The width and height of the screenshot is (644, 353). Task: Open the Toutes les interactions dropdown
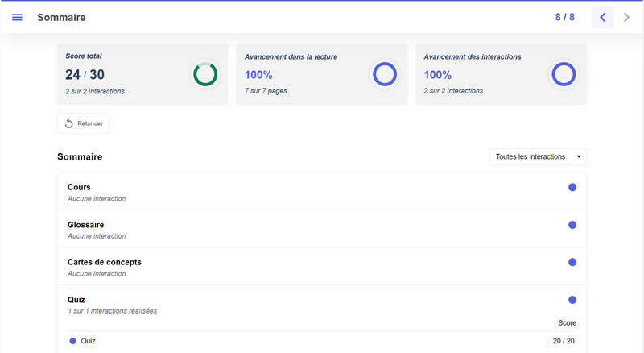(538, 156)
